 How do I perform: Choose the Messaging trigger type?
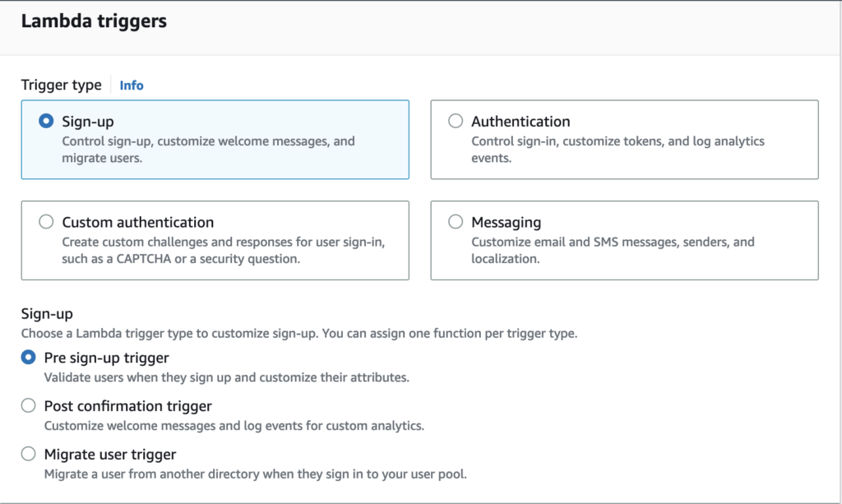(456, 222)
